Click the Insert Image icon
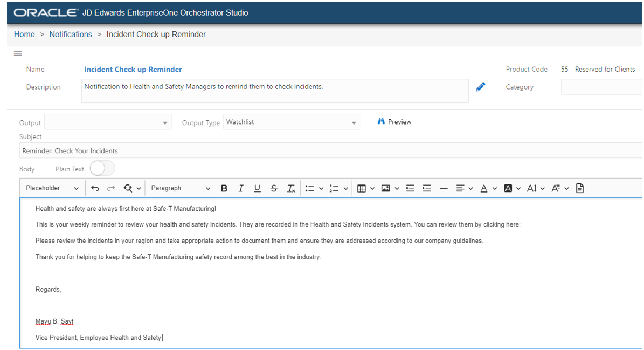This screenshot has height=350, width=644. coord(386,188)
